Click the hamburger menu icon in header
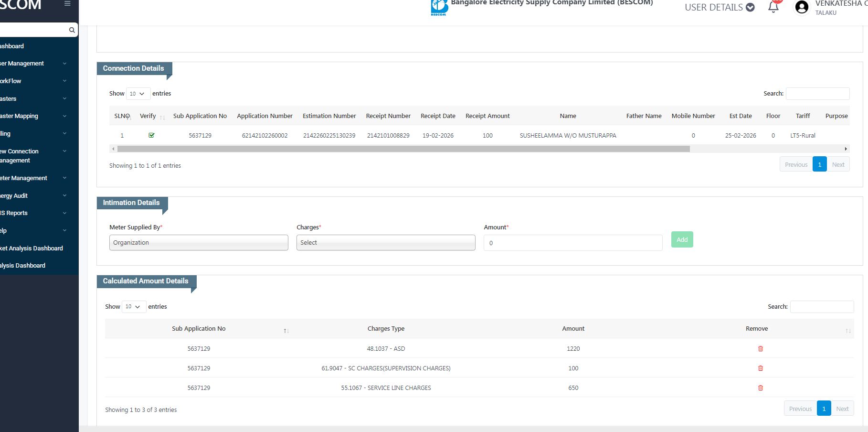The width and height of the screenshot is (868, 432). (67, 4)
